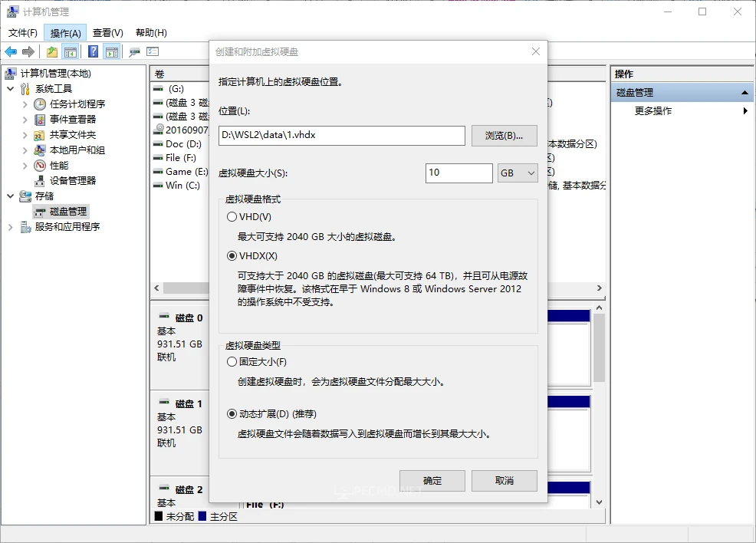Click the 浏览(B)... browse button
756x543 pixels.
click(505, 136)
